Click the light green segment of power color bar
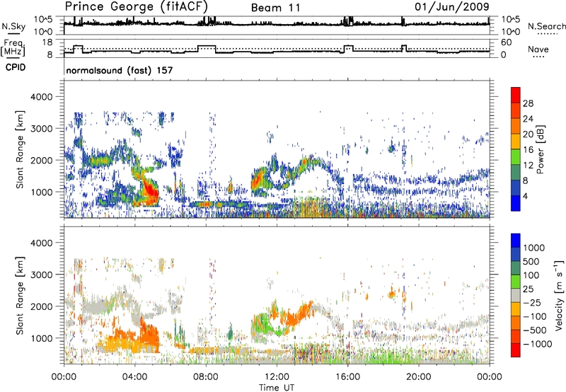Image resolution: width=566 pixels, height=392 pixels. [x=516, y=157]
